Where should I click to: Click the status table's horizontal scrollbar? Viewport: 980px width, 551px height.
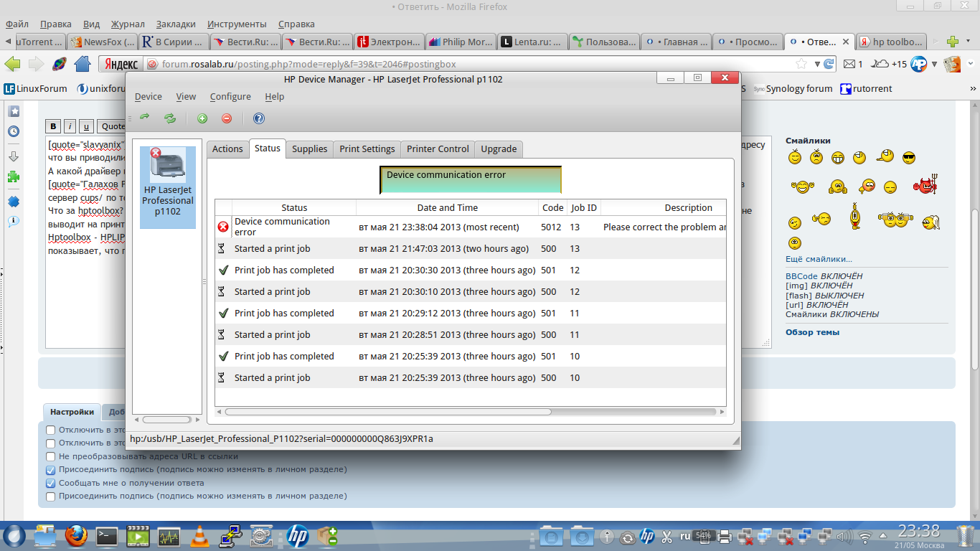pos(388,412)
